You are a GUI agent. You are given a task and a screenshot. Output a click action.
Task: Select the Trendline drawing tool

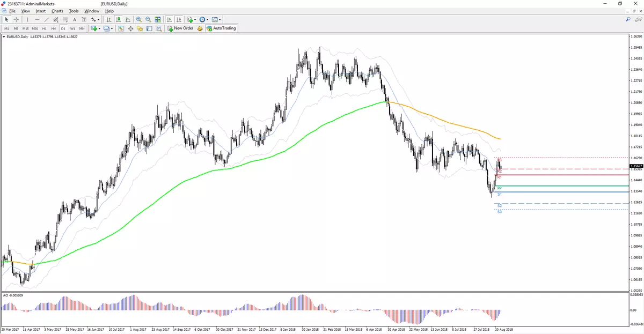47,19
